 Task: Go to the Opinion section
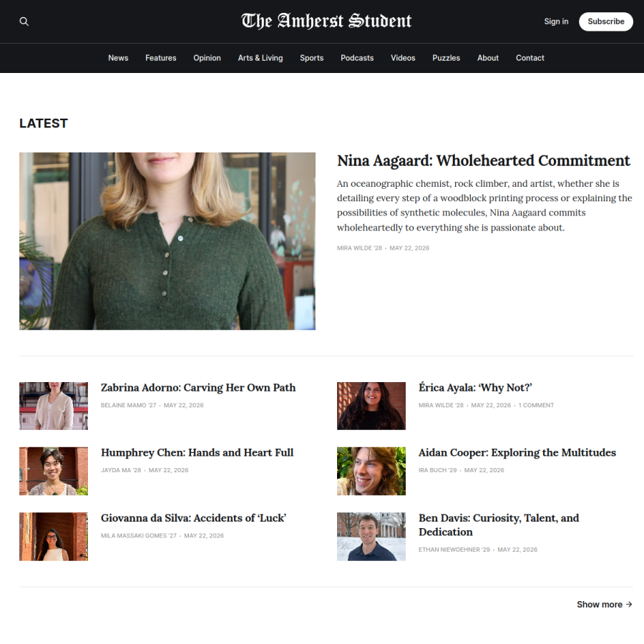coord(207,58)
